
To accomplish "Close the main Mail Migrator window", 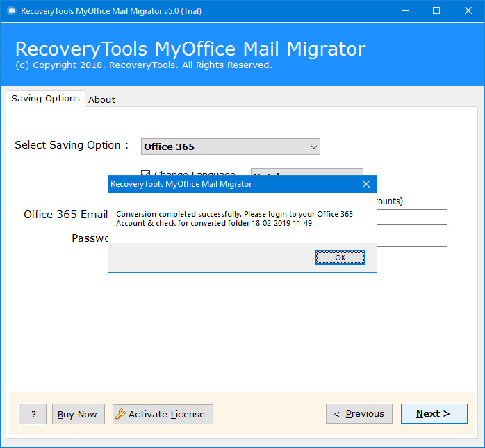I will pyautogui.click(x=468, y=11).
